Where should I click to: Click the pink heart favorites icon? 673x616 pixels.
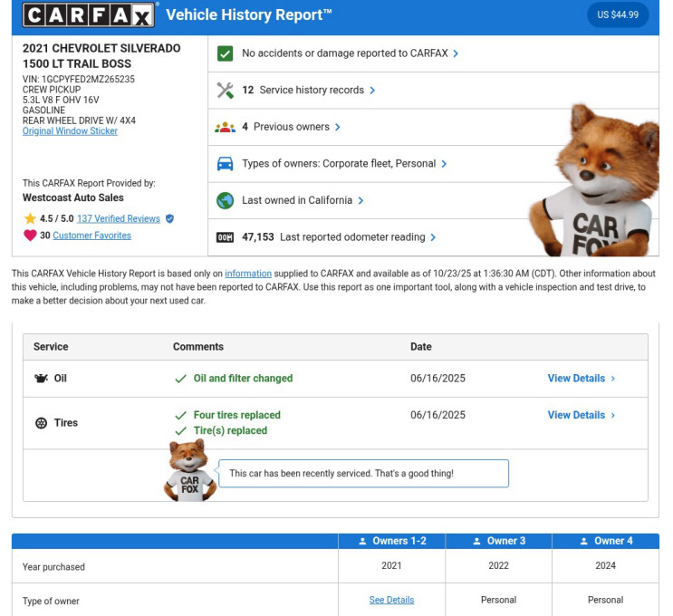[30, 236]
